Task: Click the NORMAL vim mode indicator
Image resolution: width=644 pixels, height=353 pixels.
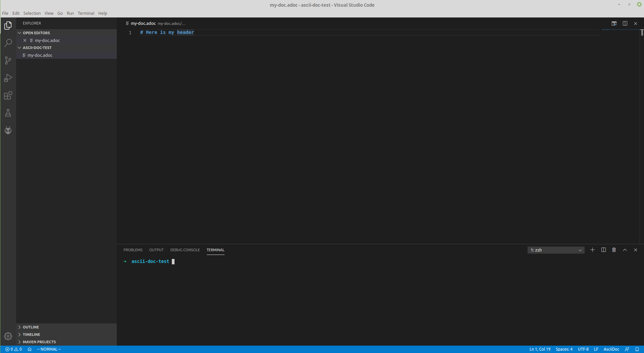Action: point(49,349)
